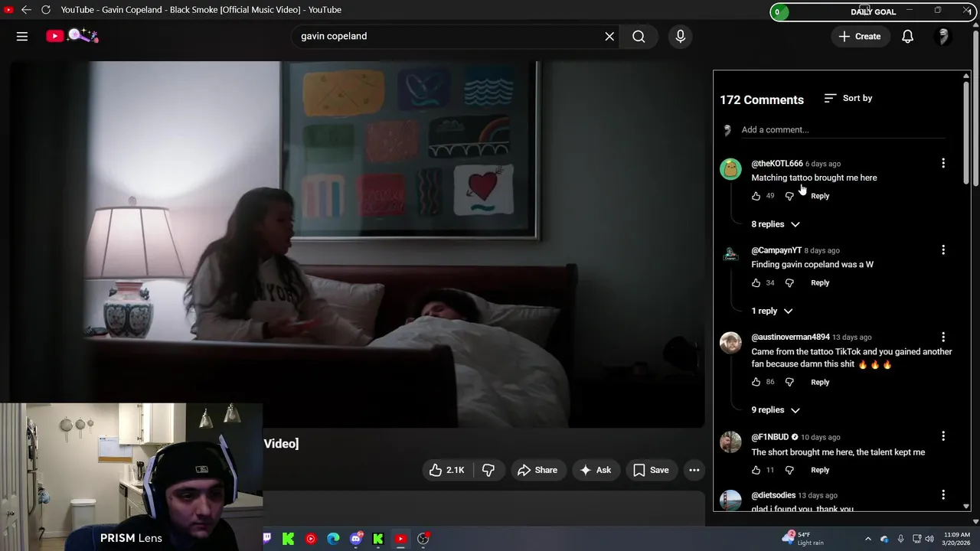980x551 pixels.
Task: Run search with magnifier icon
Action: [639, 36]
